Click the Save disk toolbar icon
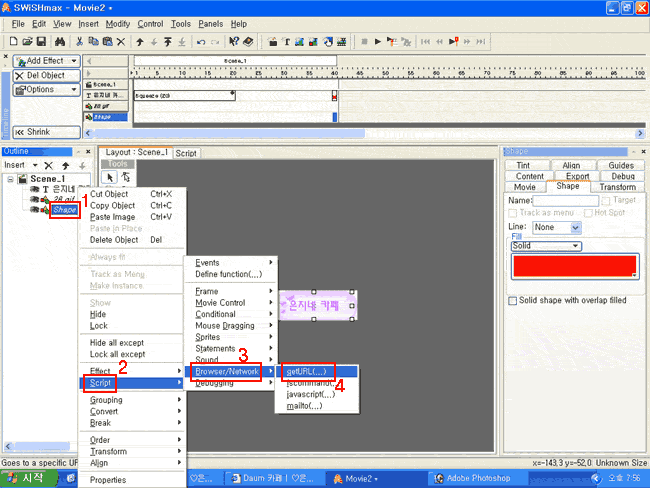Image resolution: width=650 pixels, height=488 pixels. point(41,41)
